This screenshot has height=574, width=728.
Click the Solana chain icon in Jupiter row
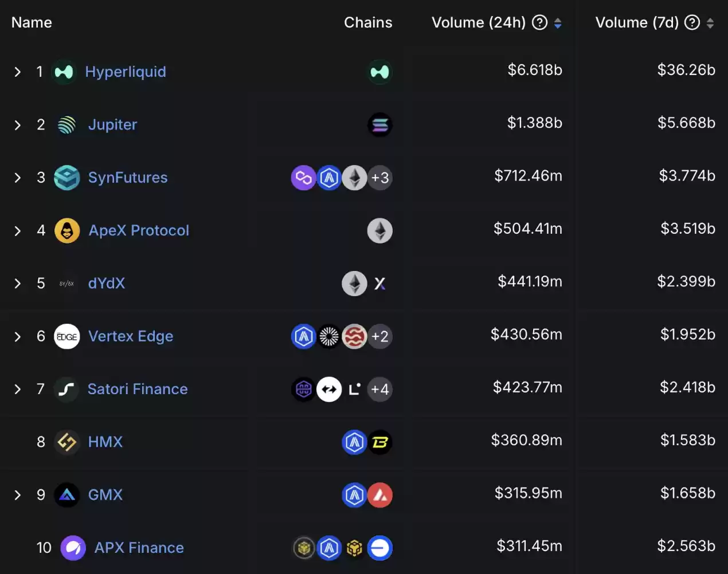[x=379, y=125]
